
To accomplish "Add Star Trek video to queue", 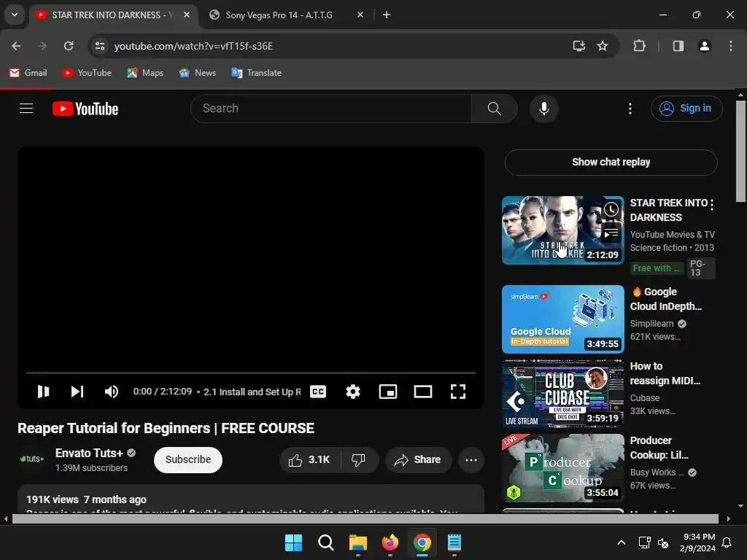I will (x=611, y=233).
